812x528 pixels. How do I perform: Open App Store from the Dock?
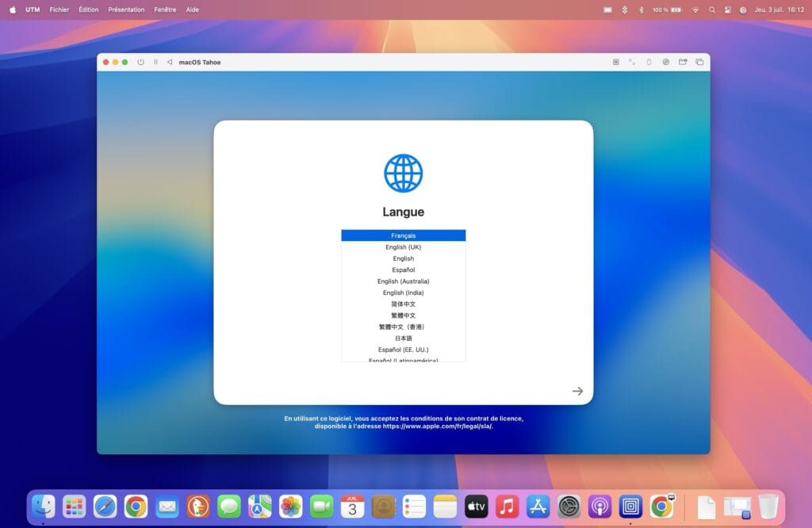click(x=538, y=507)
